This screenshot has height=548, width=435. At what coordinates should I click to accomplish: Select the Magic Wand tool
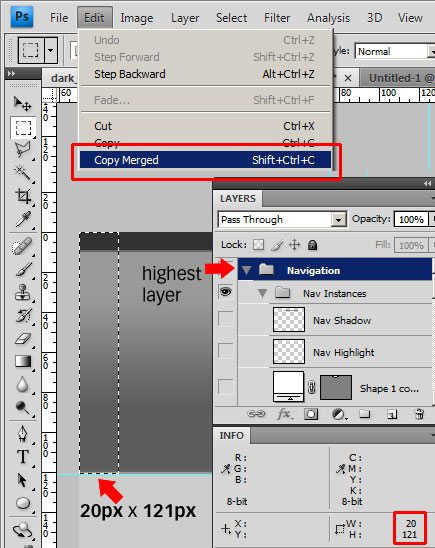(x=23, y=172)
